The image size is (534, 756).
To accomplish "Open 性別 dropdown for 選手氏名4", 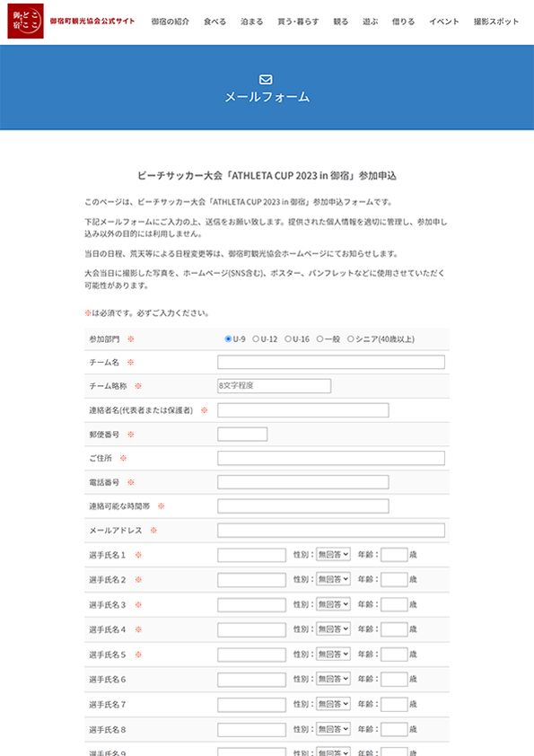I will (333, 629).
